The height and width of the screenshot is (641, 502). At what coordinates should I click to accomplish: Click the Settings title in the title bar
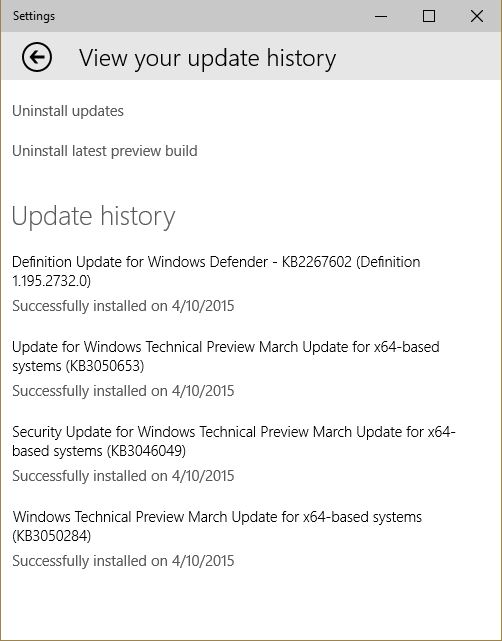click(34, 16)
